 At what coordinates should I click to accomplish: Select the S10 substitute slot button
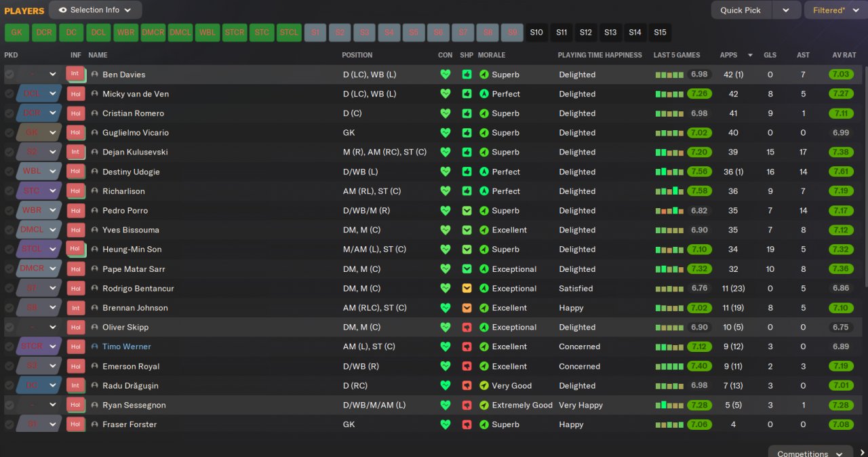[536, 32]
